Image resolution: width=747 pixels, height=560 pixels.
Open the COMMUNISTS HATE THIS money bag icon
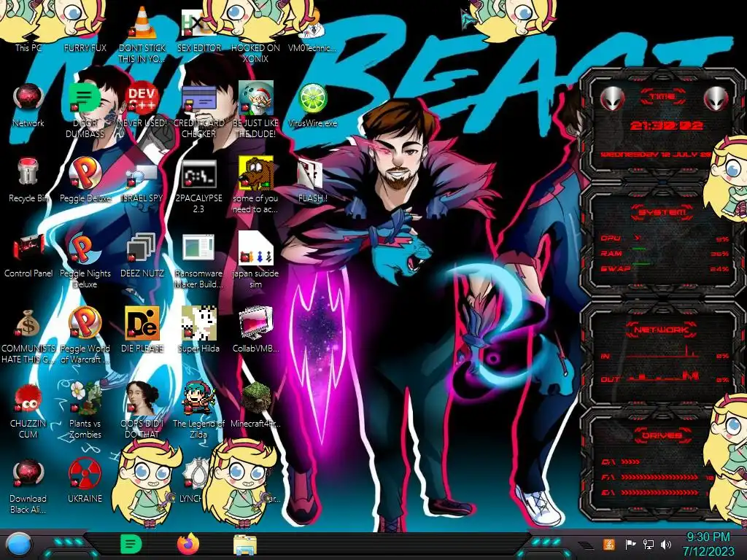28,324
